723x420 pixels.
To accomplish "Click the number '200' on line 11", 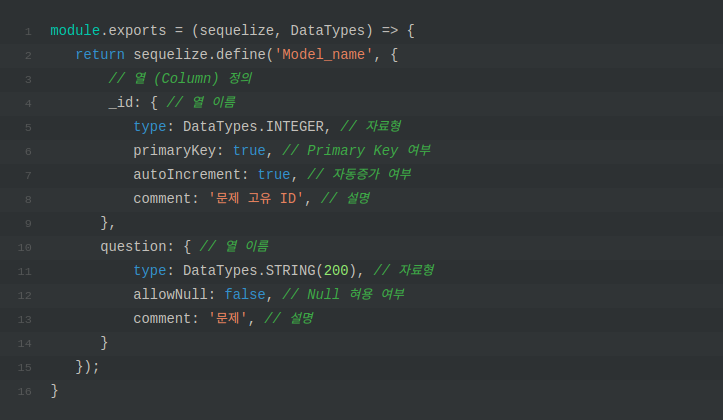I will tap(336, 271).
